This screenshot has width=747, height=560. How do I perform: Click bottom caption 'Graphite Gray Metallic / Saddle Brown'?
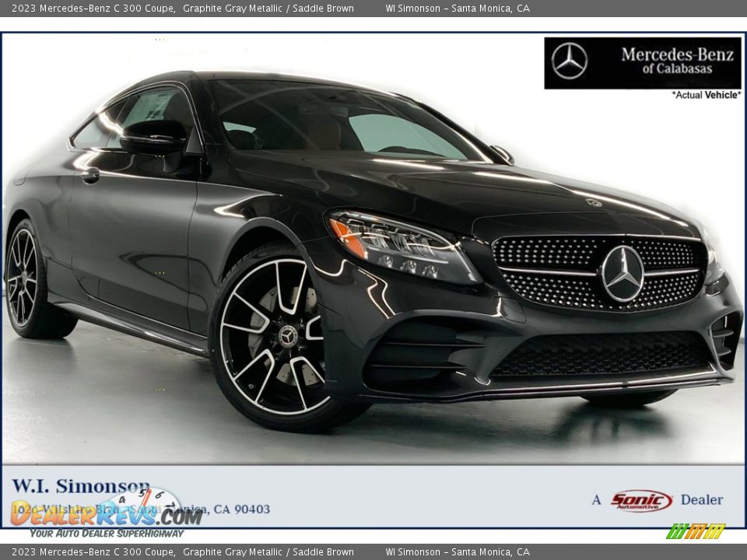click(x=268, y=552)
